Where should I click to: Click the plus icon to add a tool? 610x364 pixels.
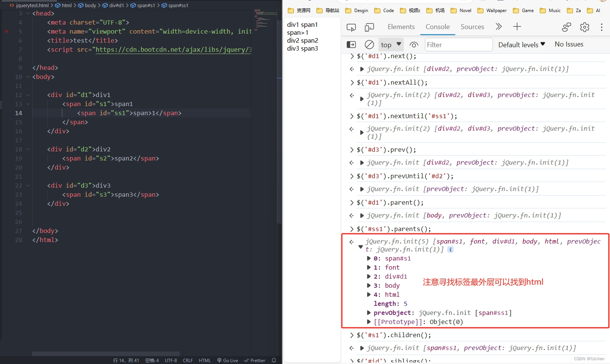coord(517,26)
